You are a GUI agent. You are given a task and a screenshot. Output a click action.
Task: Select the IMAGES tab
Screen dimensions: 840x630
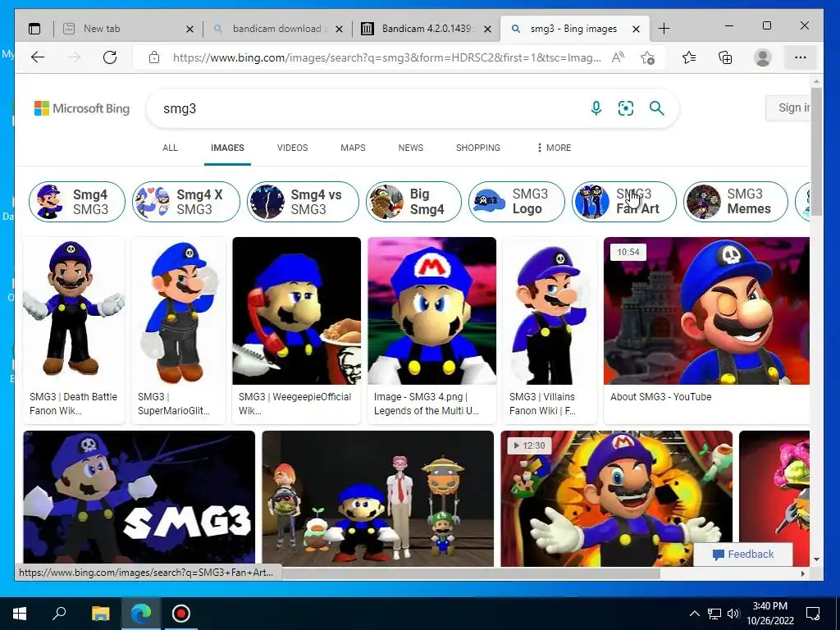click(227, 148)
